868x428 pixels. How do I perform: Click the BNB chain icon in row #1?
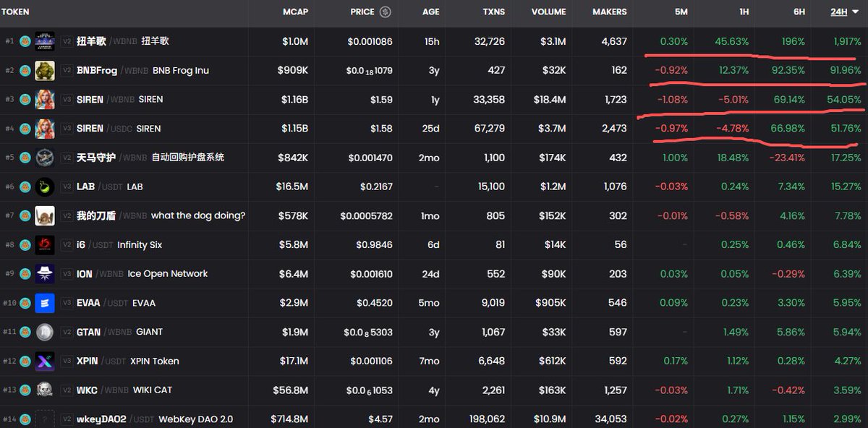[25, 41]
